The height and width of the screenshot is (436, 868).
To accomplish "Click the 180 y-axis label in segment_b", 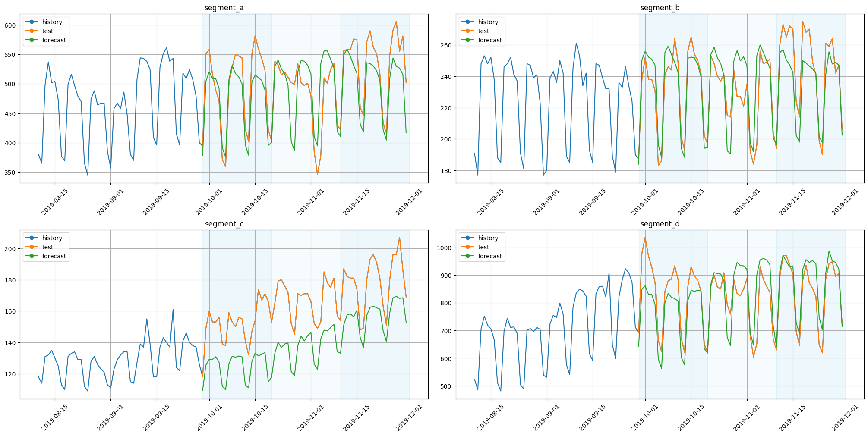I will pyautogui.click(x=447, y=171).
